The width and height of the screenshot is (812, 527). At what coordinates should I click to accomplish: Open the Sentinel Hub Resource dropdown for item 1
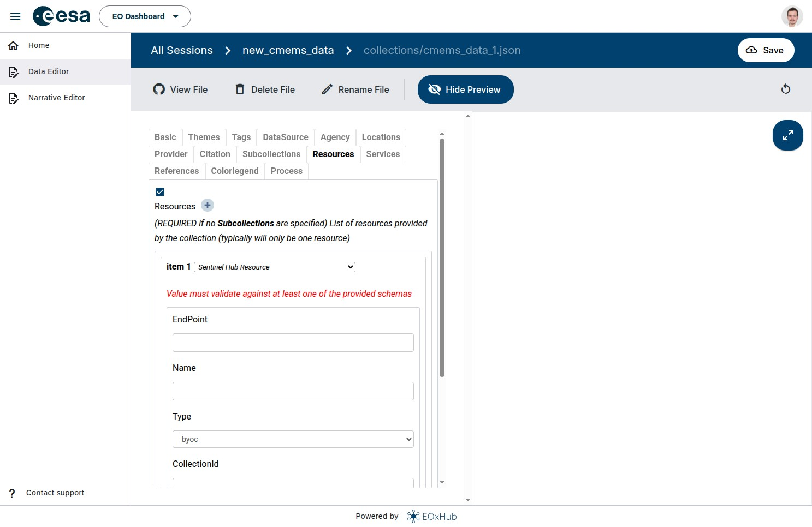pyautogui.click(x=274, y=267)
